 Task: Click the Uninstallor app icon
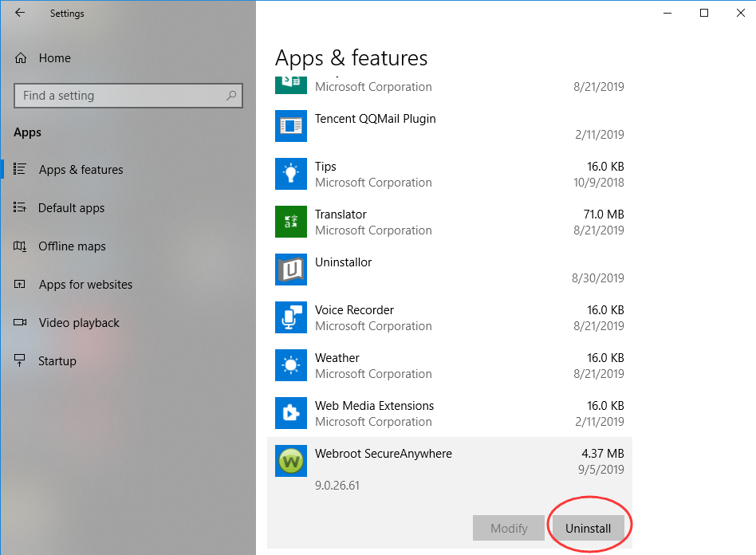tap(291, 269)
